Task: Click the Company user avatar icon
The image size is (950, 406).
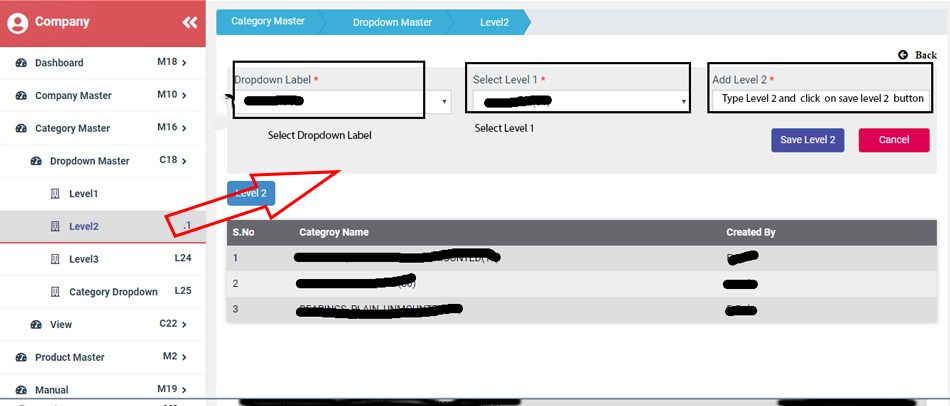Action: pos(17,22)
